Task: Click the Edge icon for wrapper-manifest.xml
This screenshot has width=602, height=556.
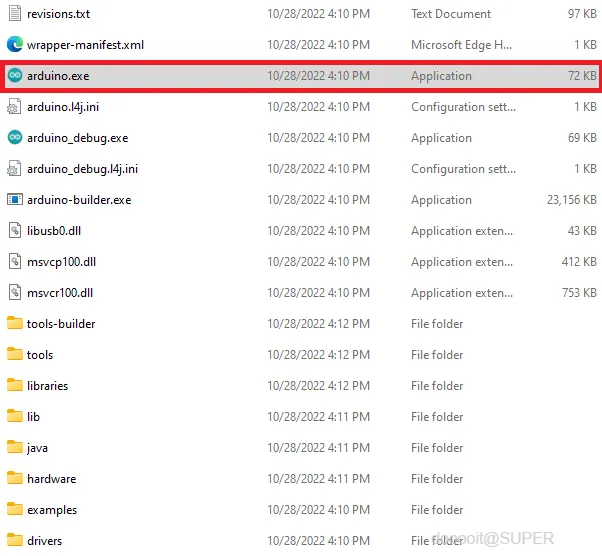Action: pos(15,45)
